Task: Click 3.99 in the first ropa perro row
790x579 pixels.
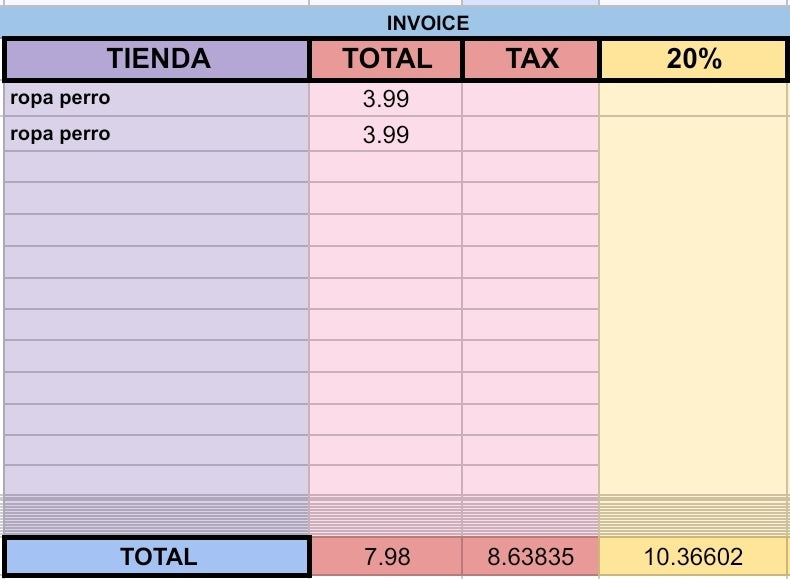Action: point(386,99)
